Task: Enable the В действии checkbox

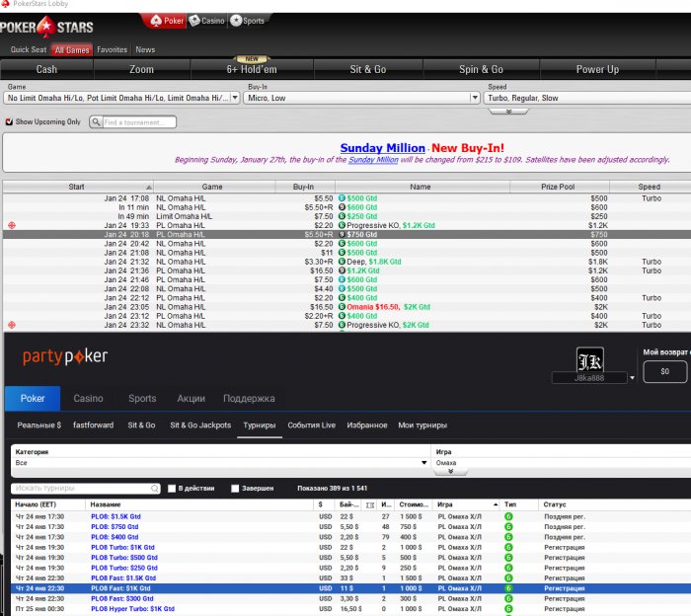Action: 172,489
